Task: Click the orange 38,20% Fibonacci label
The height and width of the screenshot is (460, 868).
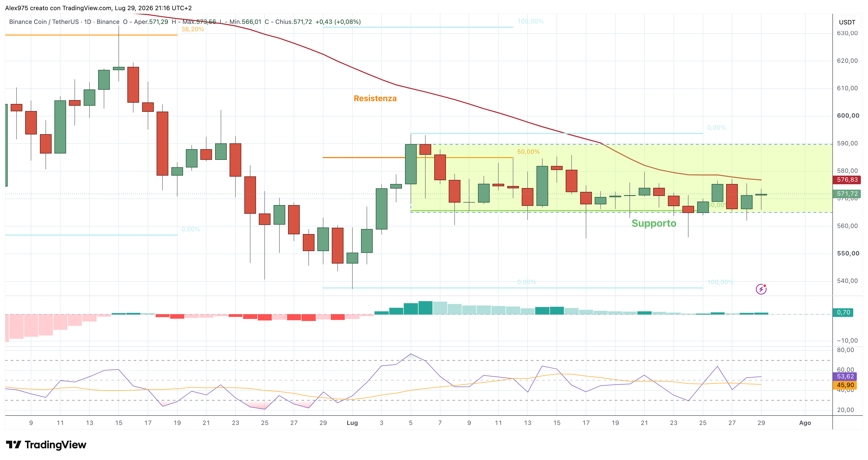Action: click(192, 29)
